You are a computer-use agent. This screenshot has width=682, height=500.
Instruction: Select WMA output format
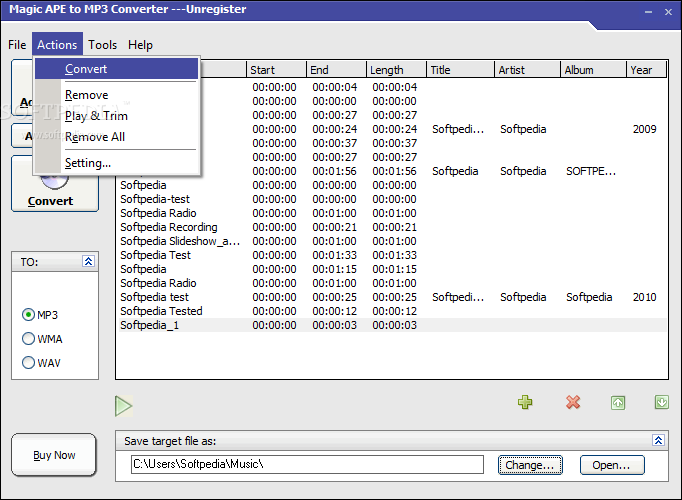tap(42, 339)
